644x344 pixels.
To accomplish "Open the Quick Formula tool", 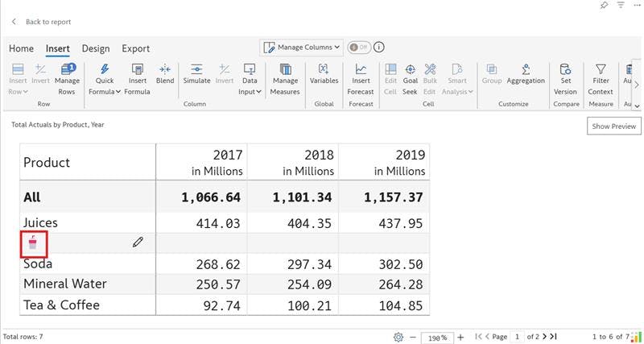I will pyautogui.click(x=105, y=80).
